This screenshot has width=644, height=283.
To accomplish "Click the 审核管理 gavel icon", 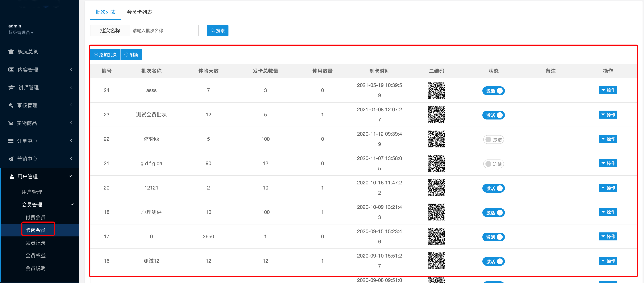I will [x=11, y=105].
